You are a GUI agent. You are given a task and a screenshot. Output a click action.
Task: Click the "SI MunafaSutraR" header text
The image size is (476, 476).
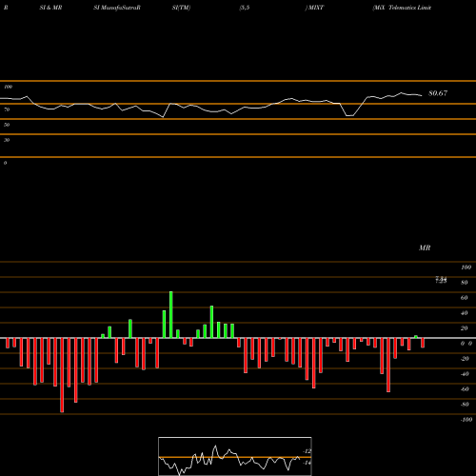pos(117,8)
